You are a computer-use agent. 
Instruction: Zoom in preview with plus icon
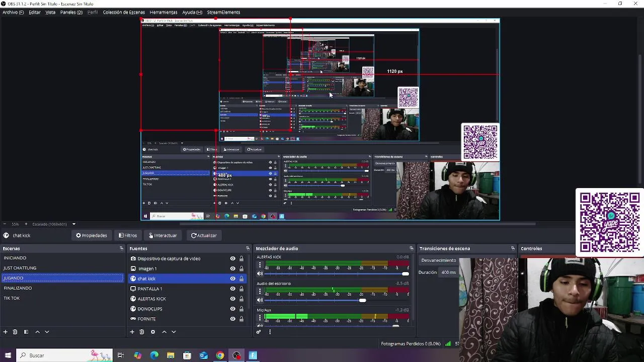27,224
